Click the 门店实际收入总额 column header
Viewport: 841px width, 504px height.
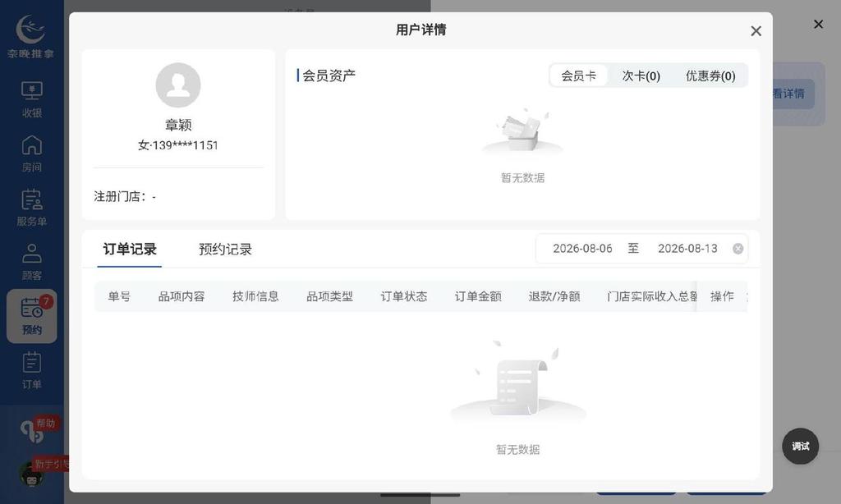651,296
